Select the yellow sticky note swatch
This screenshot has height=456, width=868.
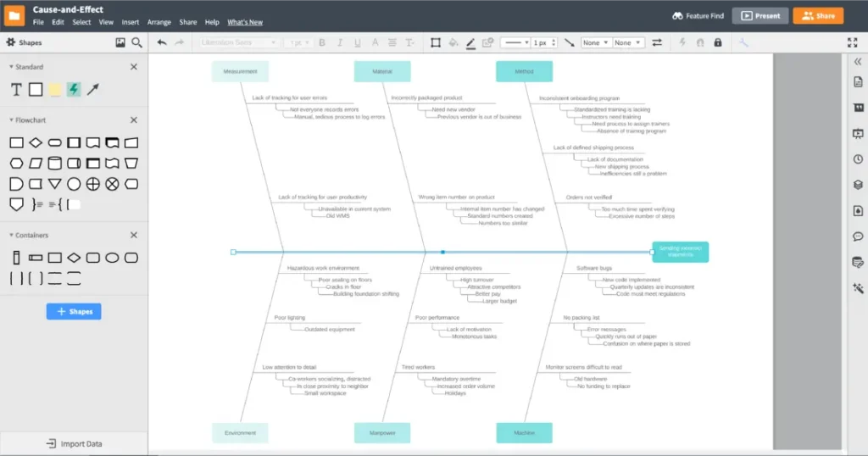click(55, 89)
